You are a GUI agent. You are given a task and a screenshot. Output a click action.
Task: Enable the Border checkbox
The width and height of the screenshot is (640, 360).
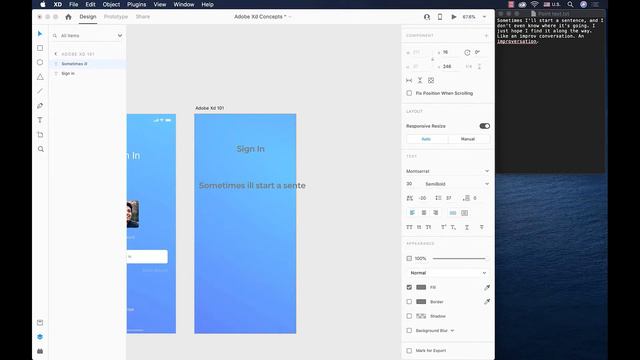coord(409,302)
